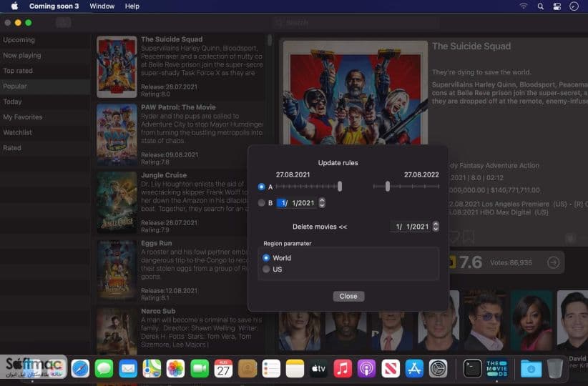Launch Podcasts from the dock
Viewport: 588px width, 386px height.
coord(366,369)
